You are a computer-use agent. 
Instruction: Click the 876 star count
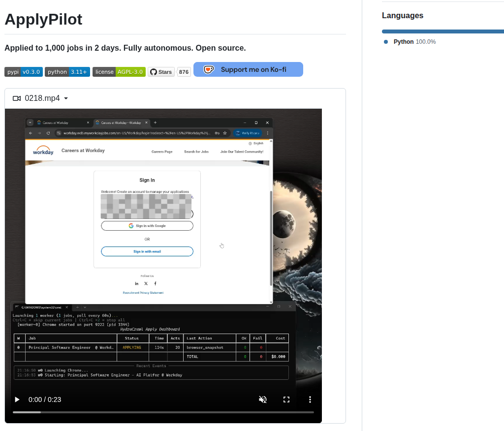coord(184,72)
